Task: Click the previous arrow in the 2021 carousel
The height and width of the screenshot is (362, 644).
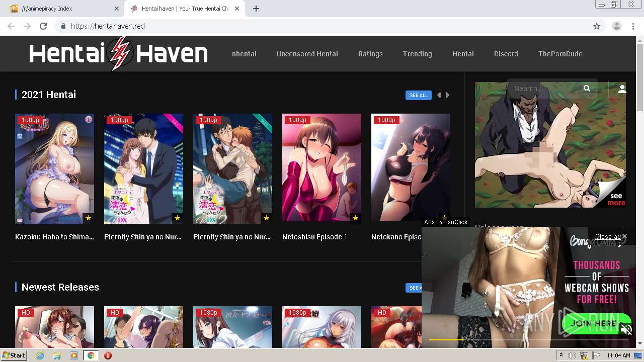Action: click(x=439, y=95)
